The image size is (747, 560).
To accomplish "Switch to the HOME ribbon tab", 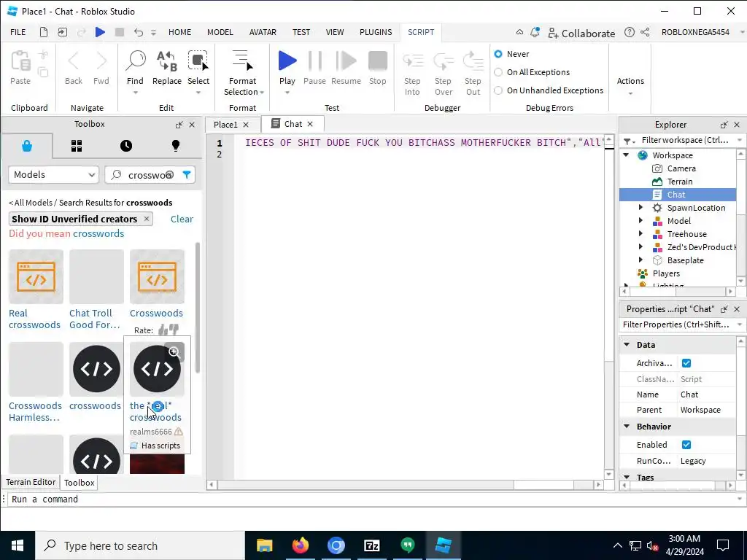I will coord(179,32).
